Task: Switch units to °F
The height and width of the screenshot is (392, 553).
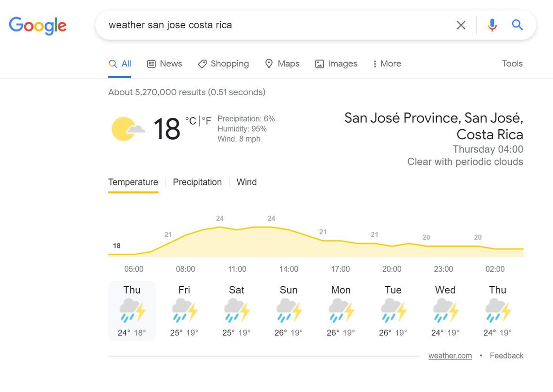Action: (x=207, y=121)
